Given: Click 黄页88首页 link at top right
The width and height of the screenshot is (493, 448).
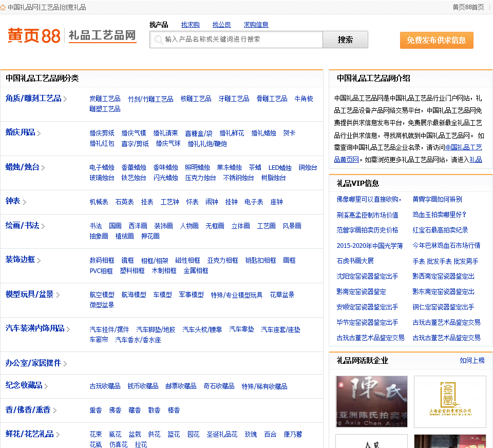Looking at the screenshot, I should pyautogui.click(x=468, y=7).
